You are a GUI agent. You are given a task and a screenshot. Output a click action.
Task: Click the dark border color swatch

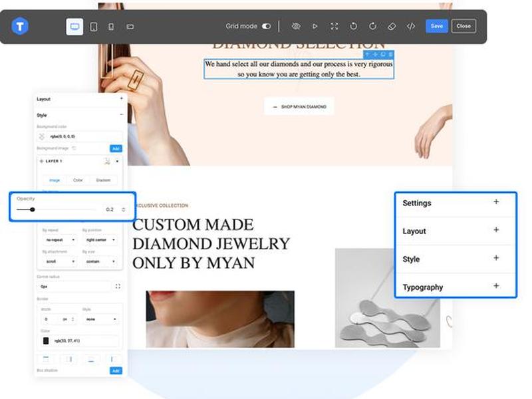tap(46, 340)
